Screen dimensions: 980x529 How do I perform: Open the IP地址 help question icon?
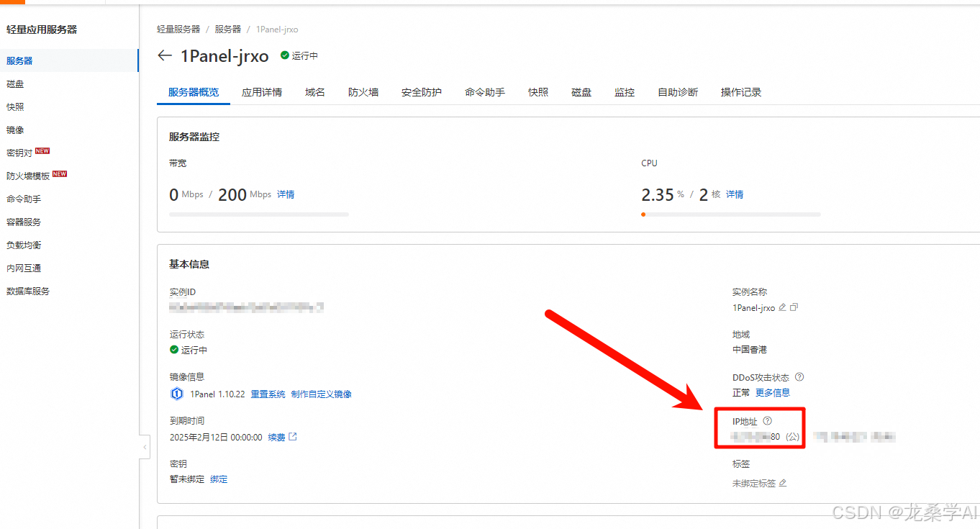point(767,421)
